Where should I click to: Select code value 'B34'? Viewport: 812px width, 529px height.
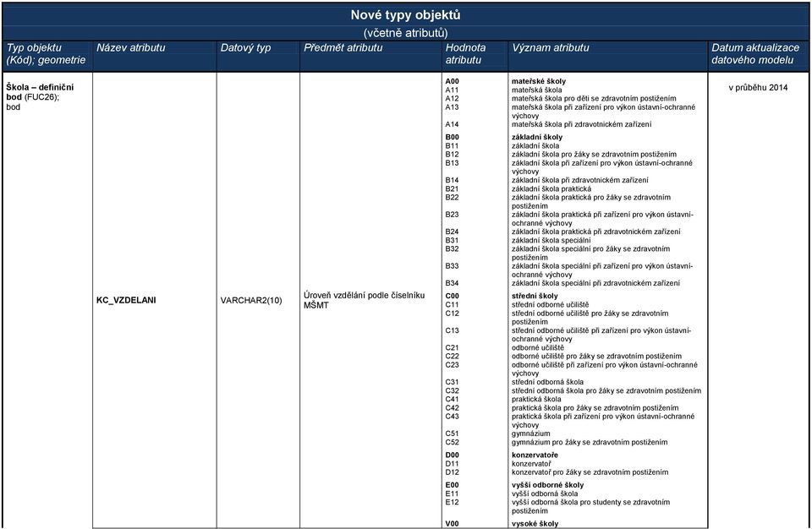click(x=452, y=283)
